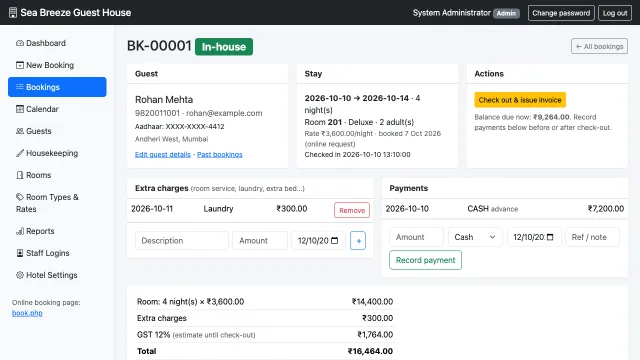
Task: Click the Dashboard speedometer icon
Action: 20,43
